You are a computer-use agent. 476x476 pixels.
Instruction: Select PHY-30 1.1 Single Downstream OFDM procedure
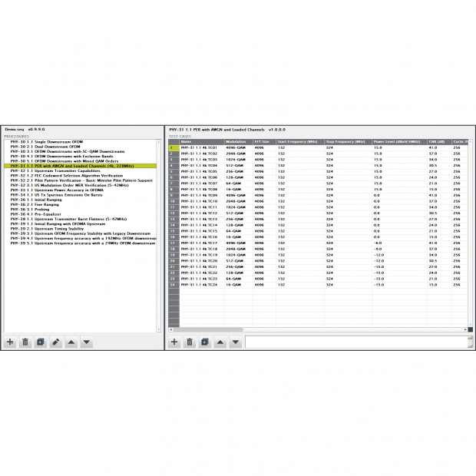click(x=47, y=142)
